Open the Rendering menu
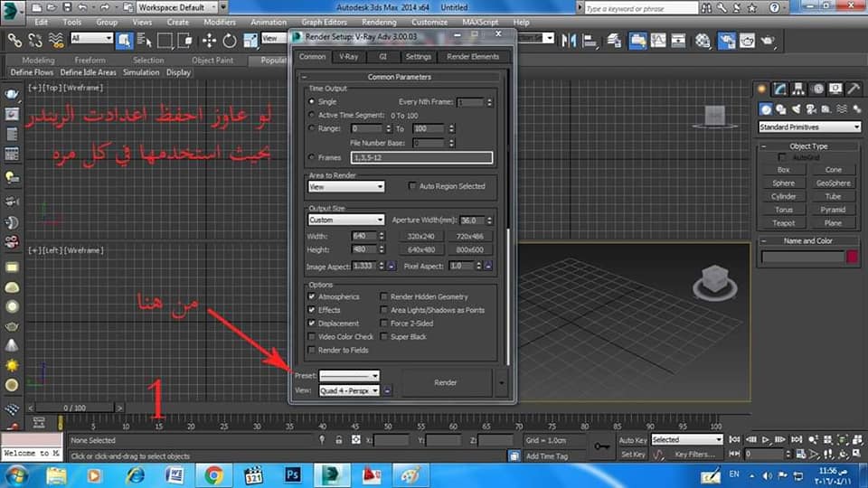 pyautogui.click(x=379, y=22)
